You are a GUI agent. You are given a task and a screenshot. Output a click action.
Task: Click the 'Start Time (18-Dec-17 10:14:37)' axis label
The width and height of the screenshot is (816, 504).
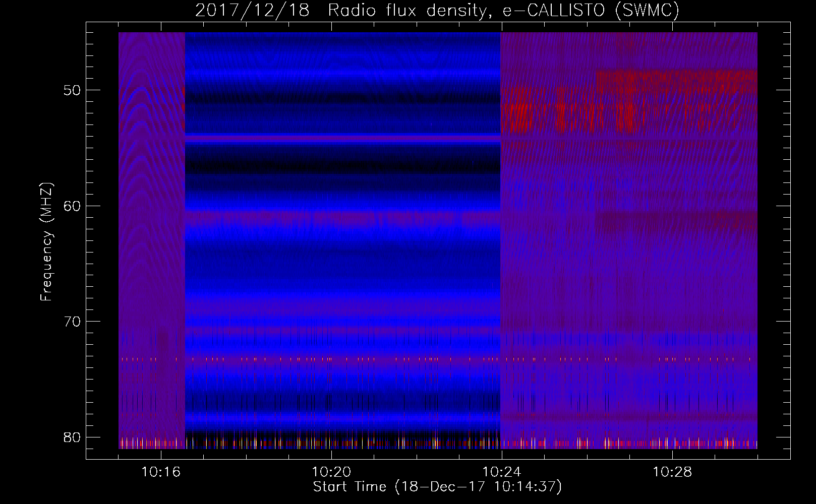437,487
